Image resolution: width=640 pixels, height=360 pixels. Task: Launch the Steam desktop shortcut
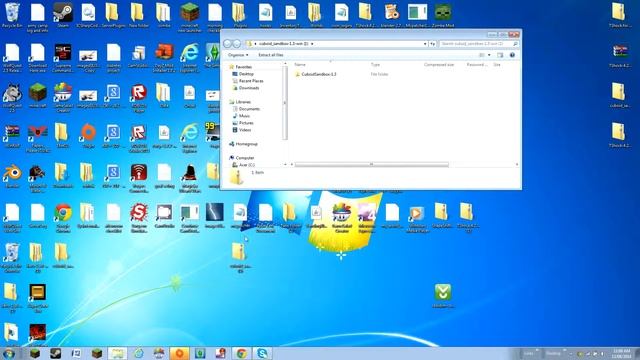point(63,15)
